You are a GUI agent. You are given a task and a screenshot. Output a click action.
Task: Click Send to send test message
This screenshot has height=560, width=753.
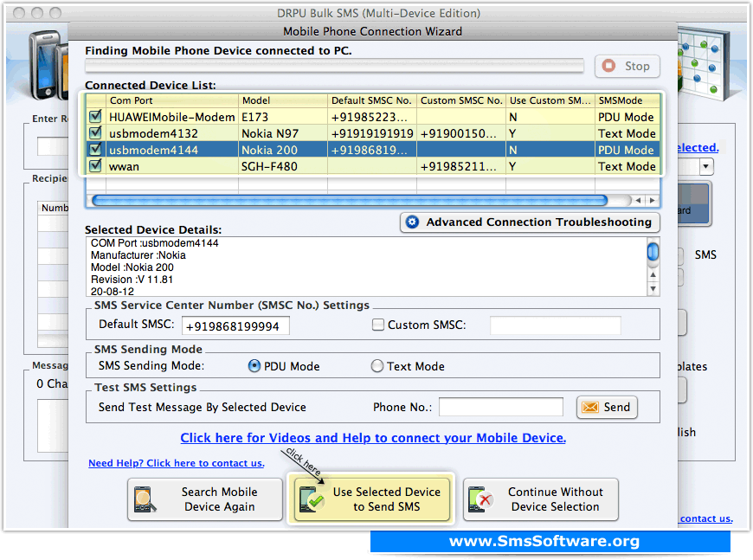coord(607,408)
